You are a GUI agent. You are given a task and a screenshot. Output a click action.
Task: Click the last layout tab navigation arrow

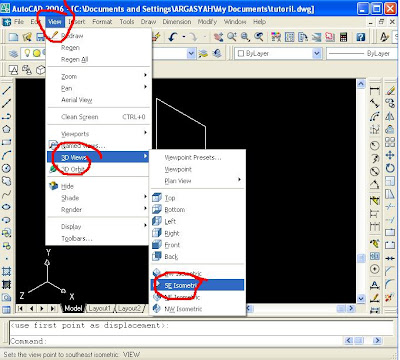[52, 308]
